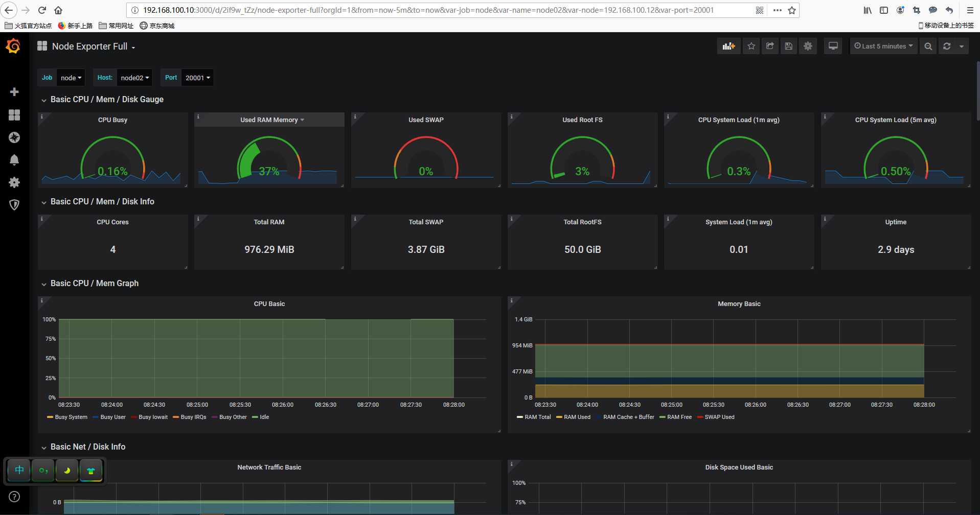This screenshot has height=515, width=980.
Task: Open the 京东商城 bookmark
Action: (x=157, y=26)
